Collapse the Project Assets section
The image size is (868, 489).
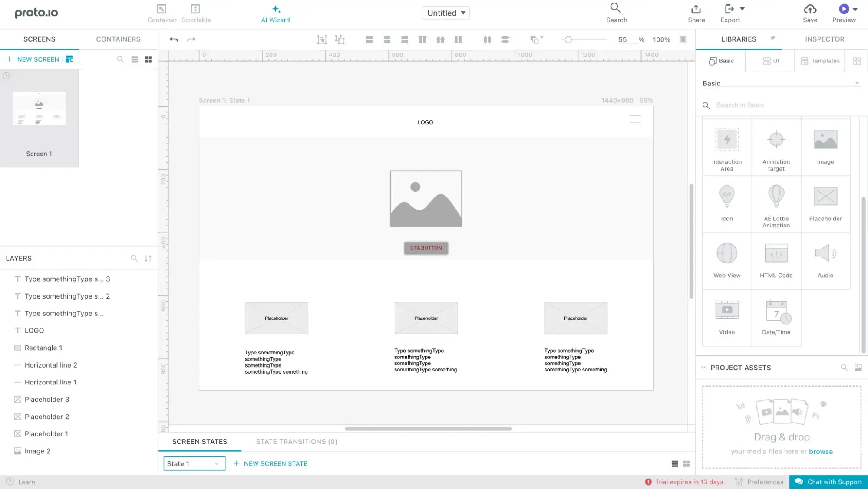point(703,368)
